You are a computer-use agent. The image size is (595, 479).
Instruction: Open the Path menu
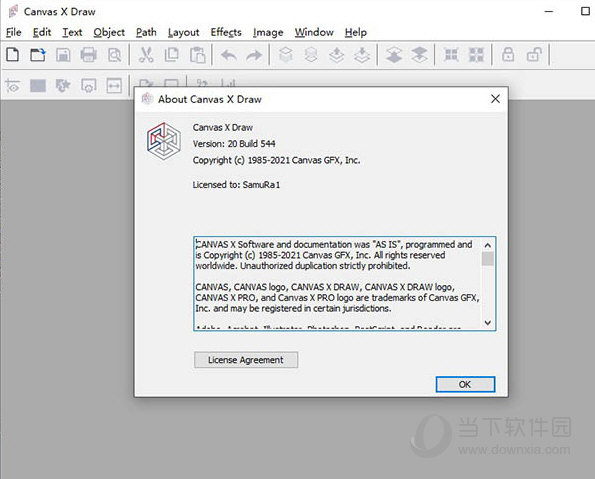[x=146, y=32]
